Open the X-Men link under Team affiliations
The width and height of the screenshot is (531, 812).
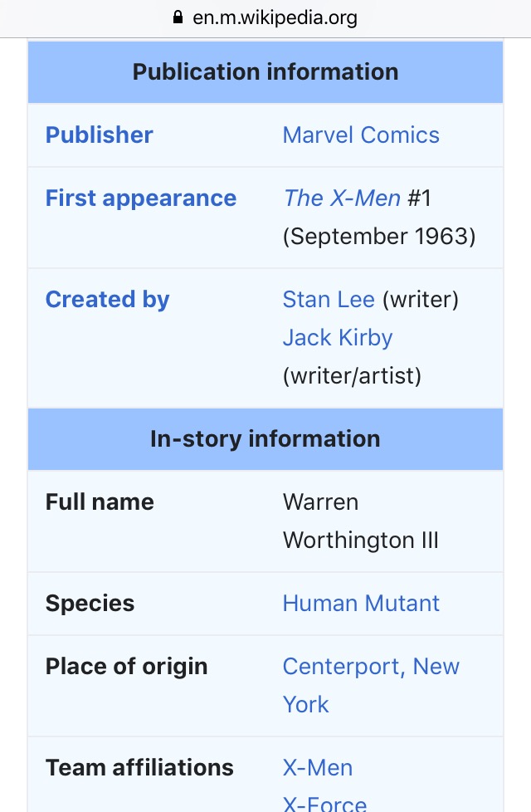318,768
